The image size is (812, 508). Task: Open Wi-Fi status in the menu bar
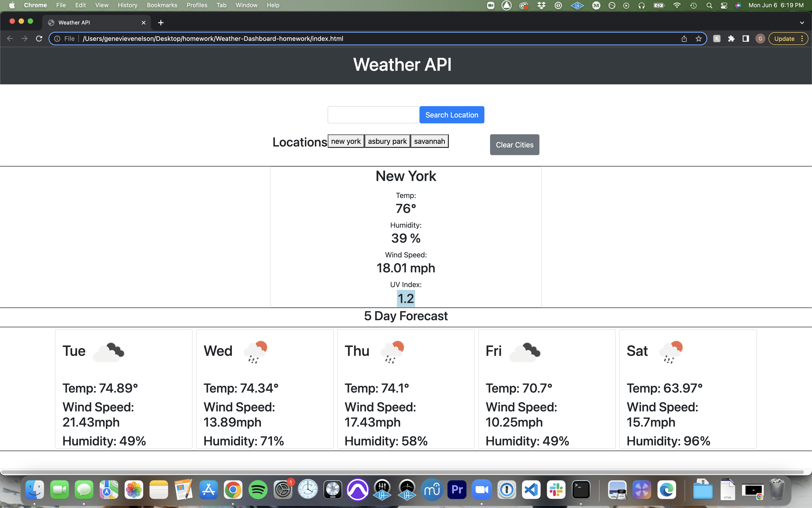[x=677, y=5]
